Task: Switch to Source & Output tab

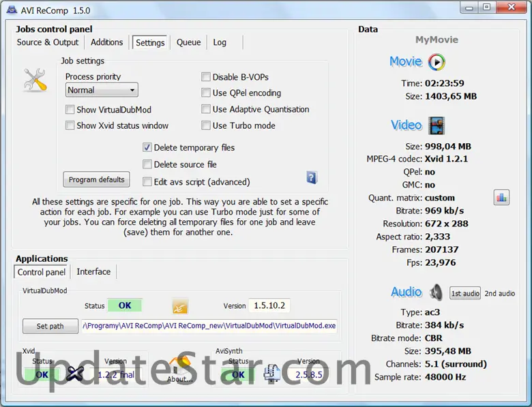Action: (48, 42)
